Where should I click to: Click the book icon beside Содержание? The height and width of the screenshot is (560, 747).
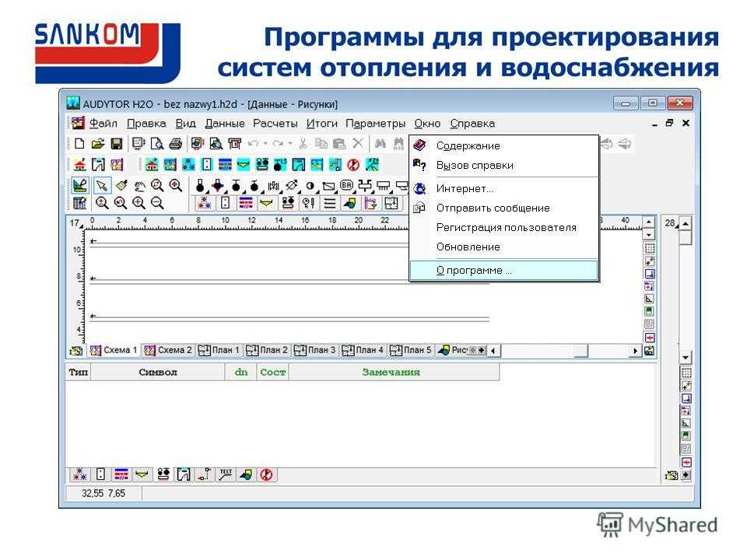419,145
